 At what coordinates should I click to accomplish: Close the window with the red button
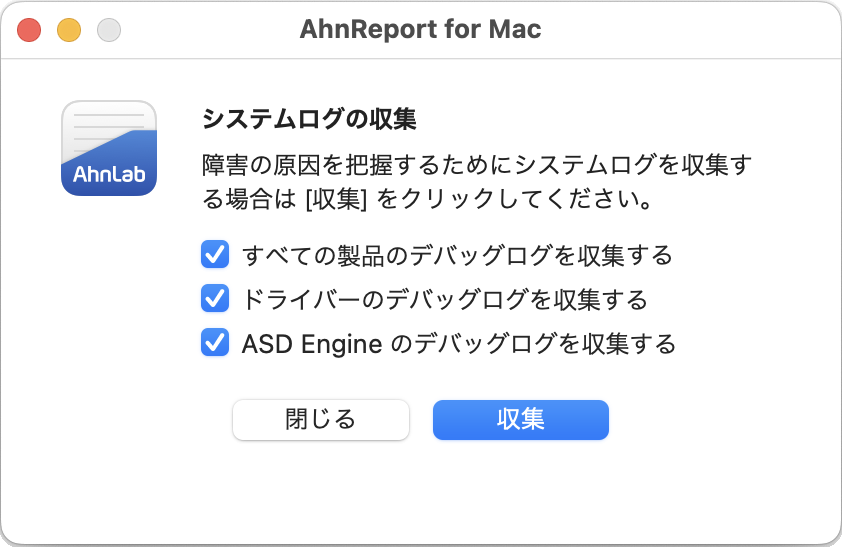point(29,30)
